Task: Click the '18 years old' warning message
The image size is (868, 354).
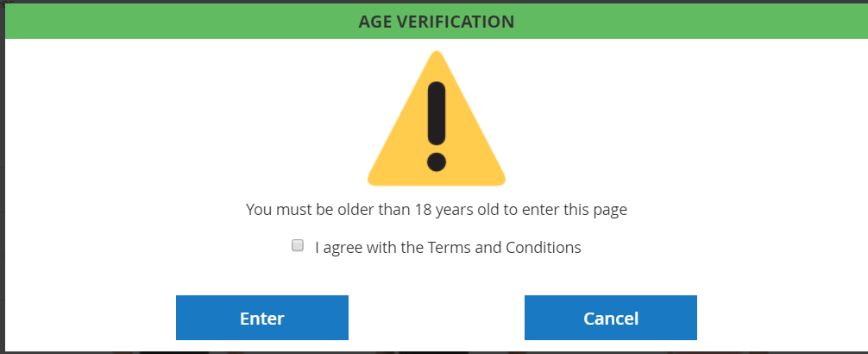Action: pyautogui.click(x=436, y=209)
